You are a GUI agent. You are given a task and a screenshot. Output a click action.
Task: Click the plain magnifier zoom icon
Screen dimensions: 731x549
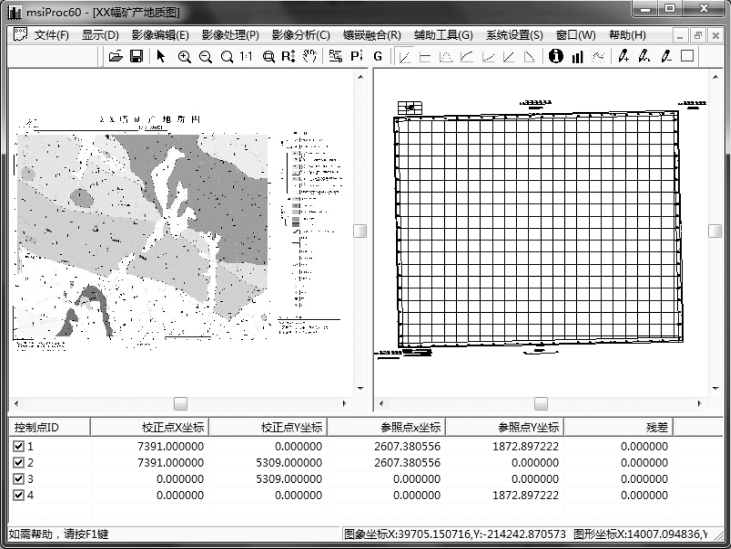click(227, 57)
